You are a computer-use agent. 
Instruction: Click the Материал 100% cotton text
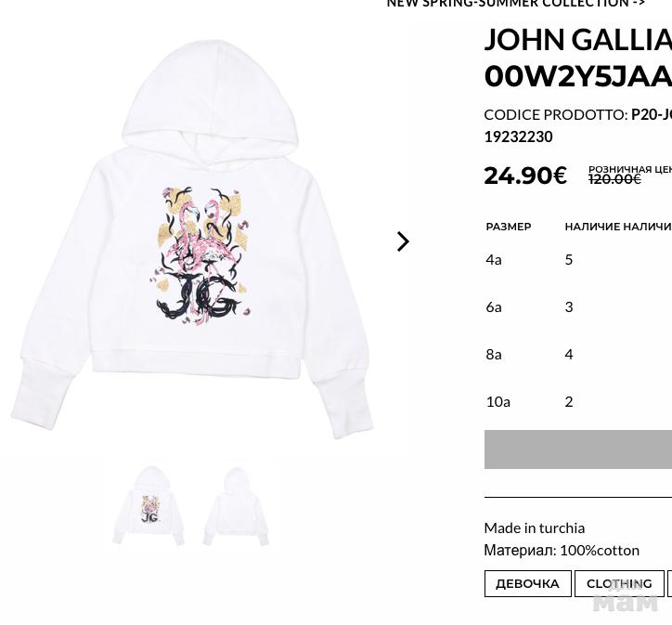pyautogui.click(x=562, y=550)
